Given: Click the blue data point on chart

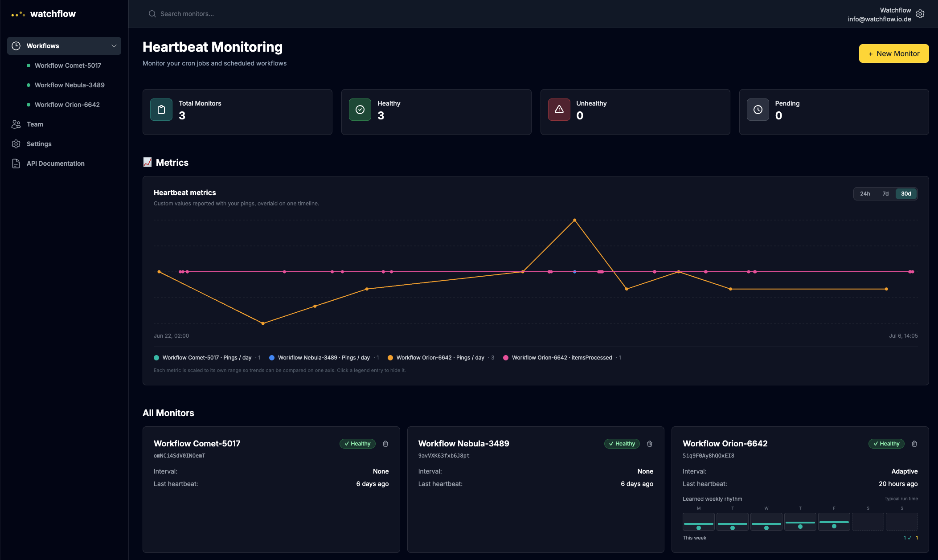Looking at the screenshot, I should pyautogui.click(x=574, y=272).
